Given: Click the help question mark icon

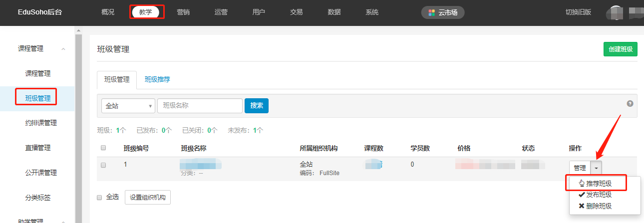Looking at the screenshot, I should click(630, 104).
